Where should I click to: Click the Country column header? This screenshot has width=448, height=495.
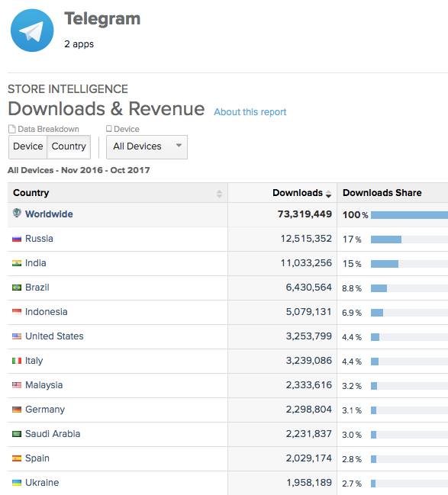[118, 193]
